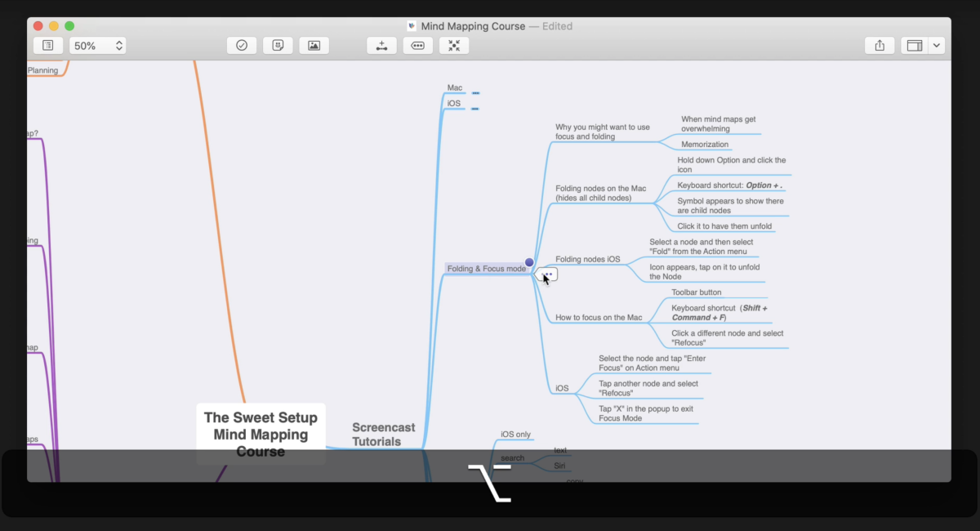Expand the folded iOS node indicator near Mac
Viewport: 980px width, 531px height.
474,109
